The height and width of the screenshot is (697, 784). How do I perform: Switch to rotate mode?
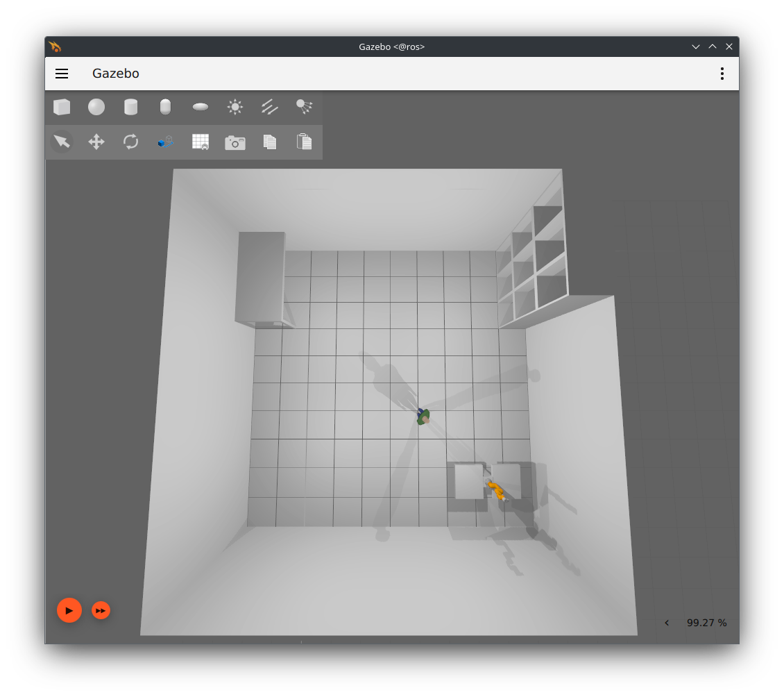point(130,142)
